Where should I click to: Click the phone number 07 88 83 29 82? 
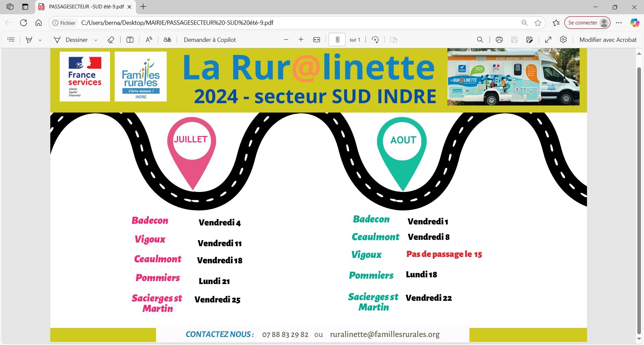tap(285, 334)
